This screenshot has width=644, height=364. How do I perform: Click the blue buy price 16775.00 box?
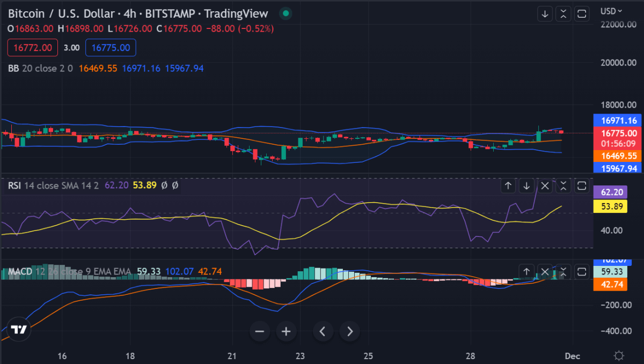tap(111, 48)
